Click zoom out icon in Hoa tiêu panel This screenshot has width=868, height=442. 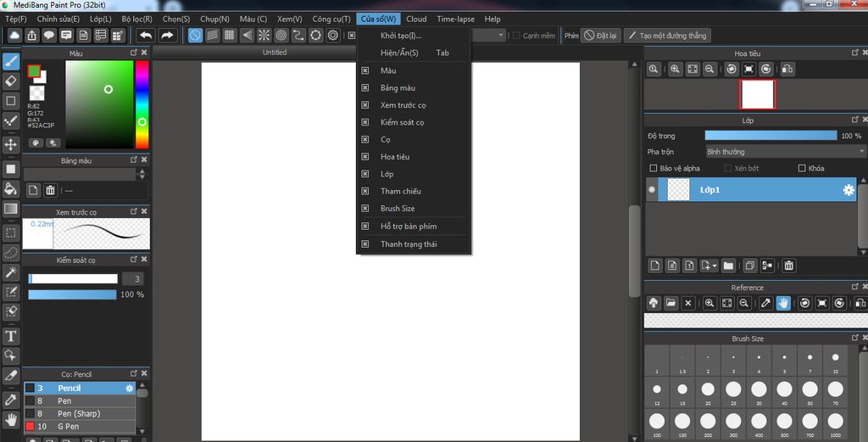tap(709, 69)
